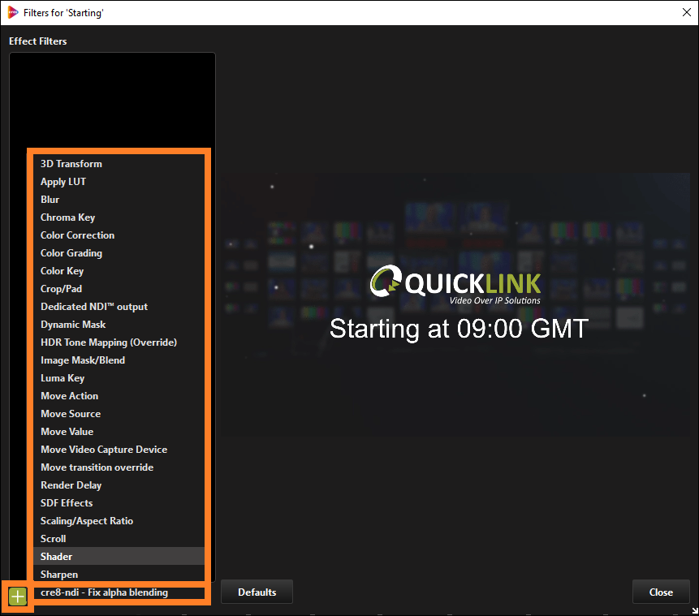Select the Scroll filter
This screenshot has height=616, width=699.
pyautogui.click(x=119, y=538)
